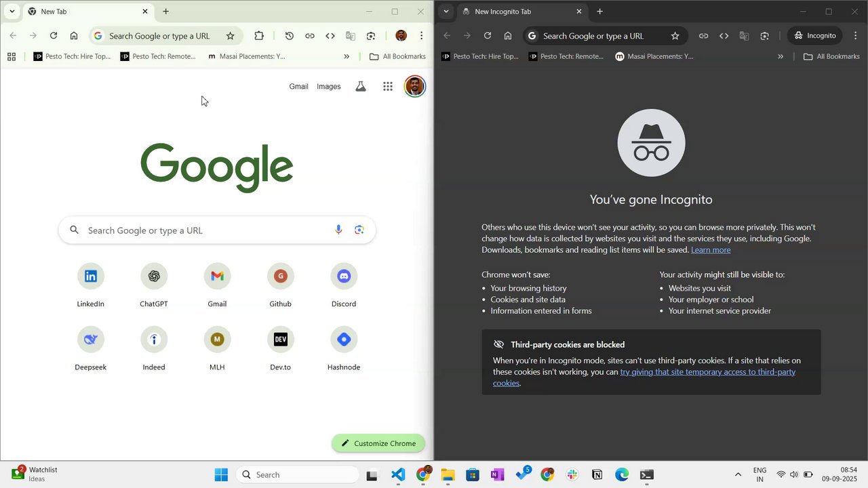Image resolution: width=868 pixels, height=488 pixels.
Task: Click the Incognito profile chip button
Action: 814,36
